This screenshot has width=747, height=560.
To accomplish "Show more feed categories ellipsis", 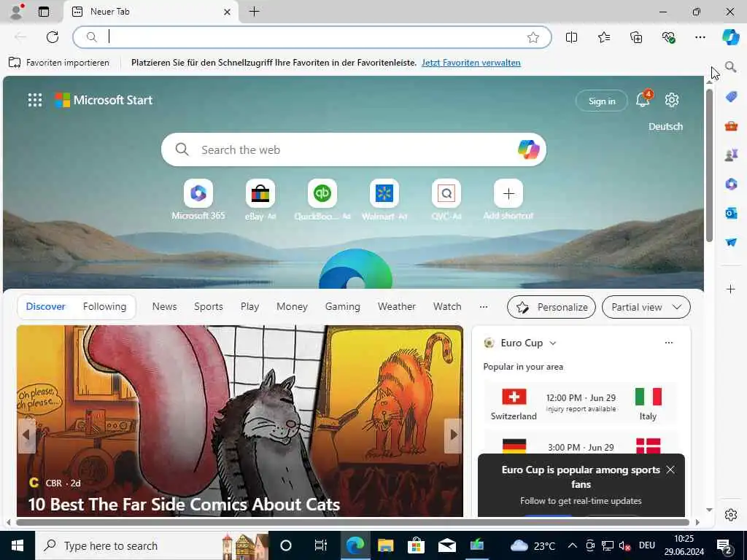I will (484, 307).
